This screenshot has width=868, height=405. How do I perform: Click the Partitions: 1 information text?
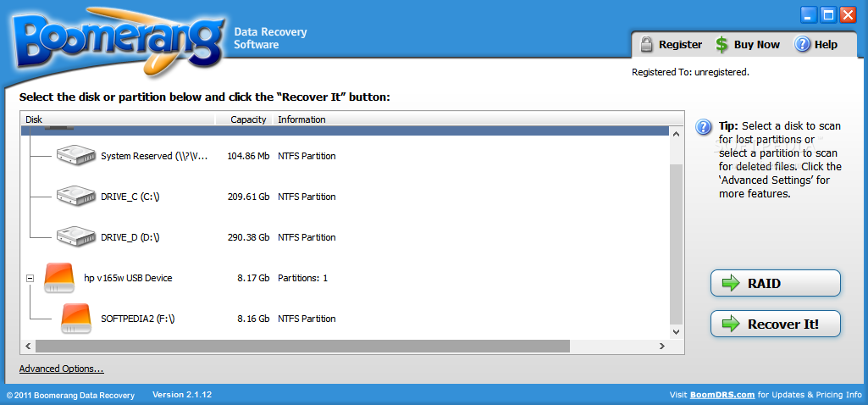tap(303, 278)
